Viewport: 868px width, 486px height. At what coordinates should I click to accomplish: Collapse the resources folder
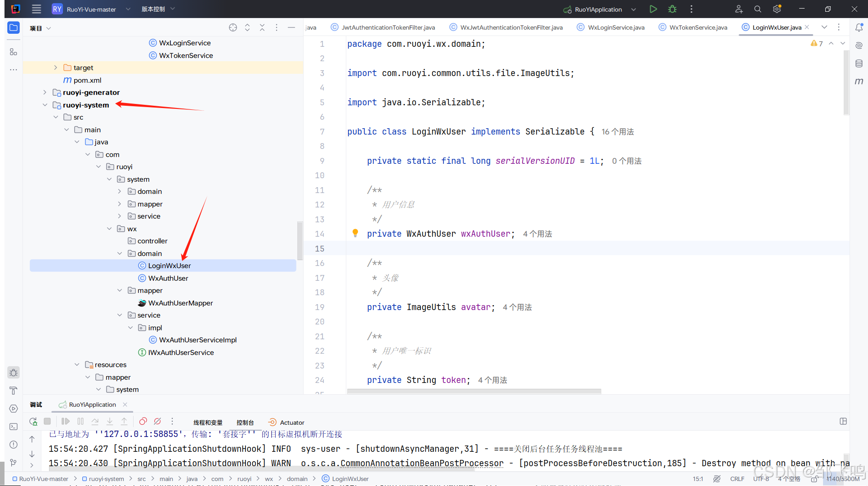click(x=77, y=364)
